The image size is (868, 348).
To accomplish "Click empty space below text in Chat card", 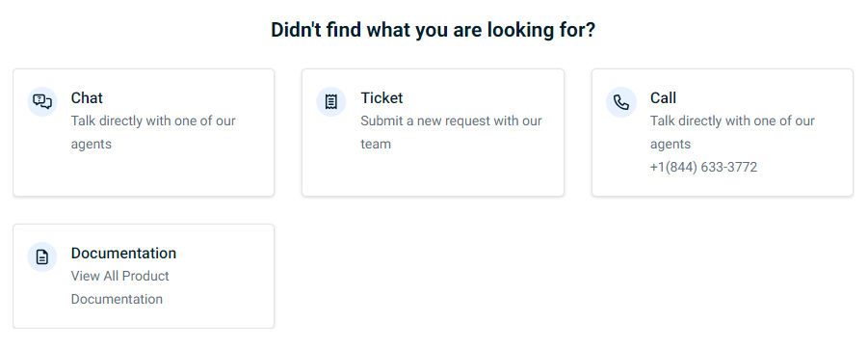I will (144, 174).
